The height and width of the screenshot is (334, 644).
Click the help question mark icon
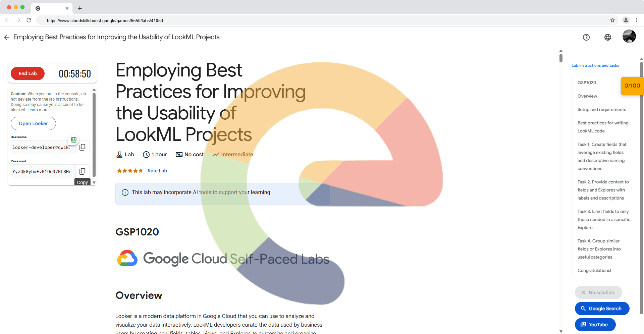[586, 37]
